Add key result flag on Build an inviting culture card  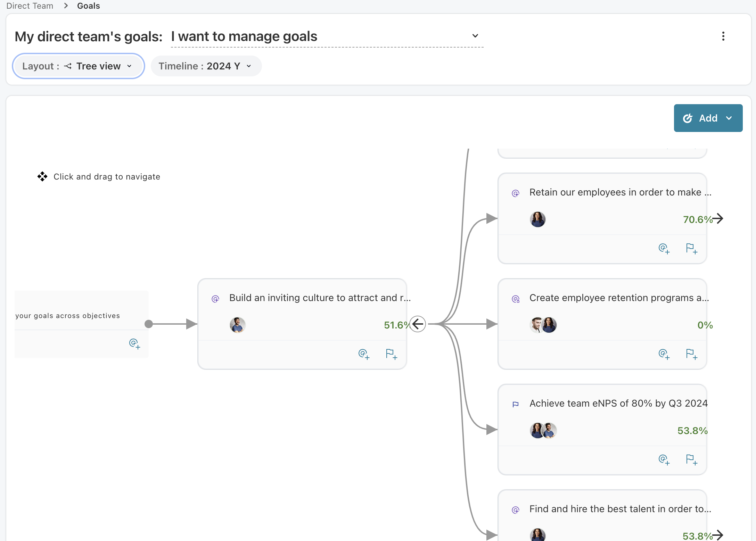pos(391,354)
